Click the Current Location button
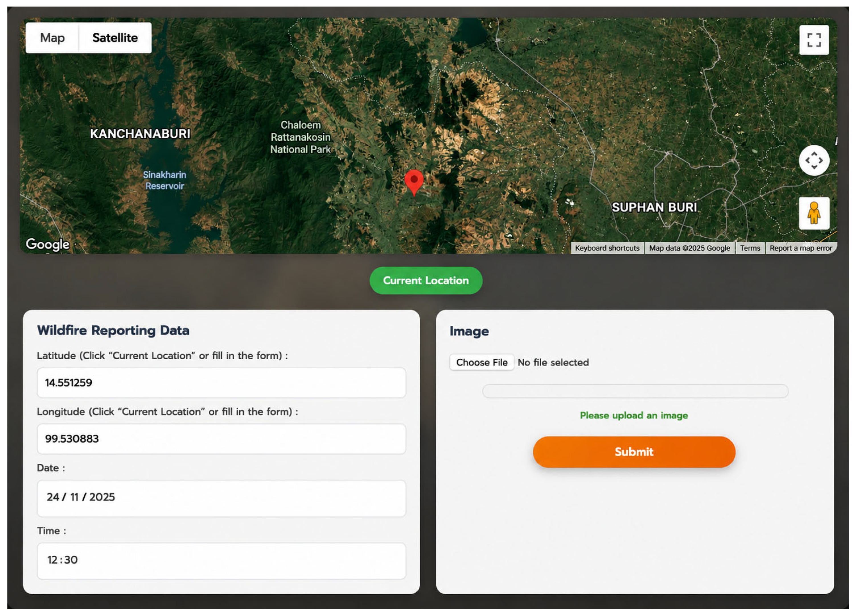 tap(426, 280)
